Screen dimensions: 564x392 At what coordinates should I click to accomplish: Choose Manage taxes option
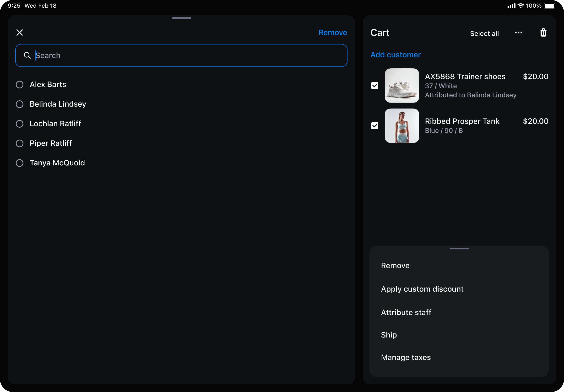coord(406,357)
